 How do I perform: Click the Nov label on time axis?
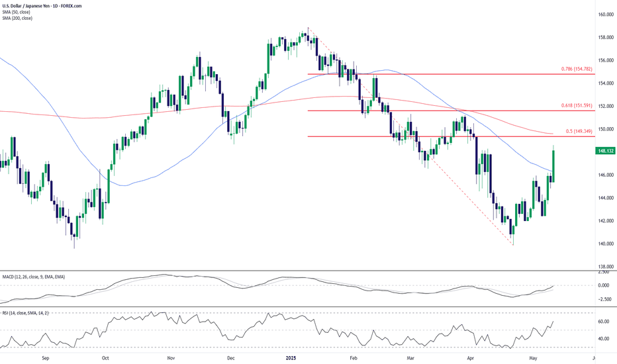pos(171,358)
